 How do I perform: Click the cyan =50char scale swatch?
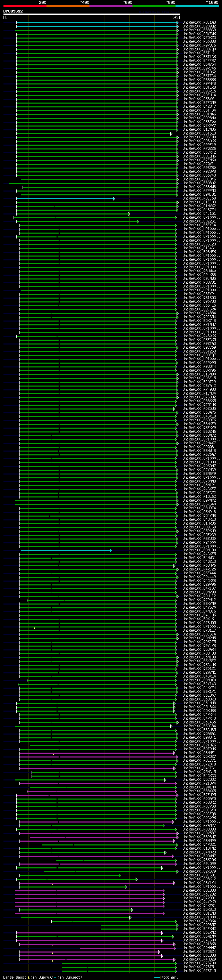point(157,977)
